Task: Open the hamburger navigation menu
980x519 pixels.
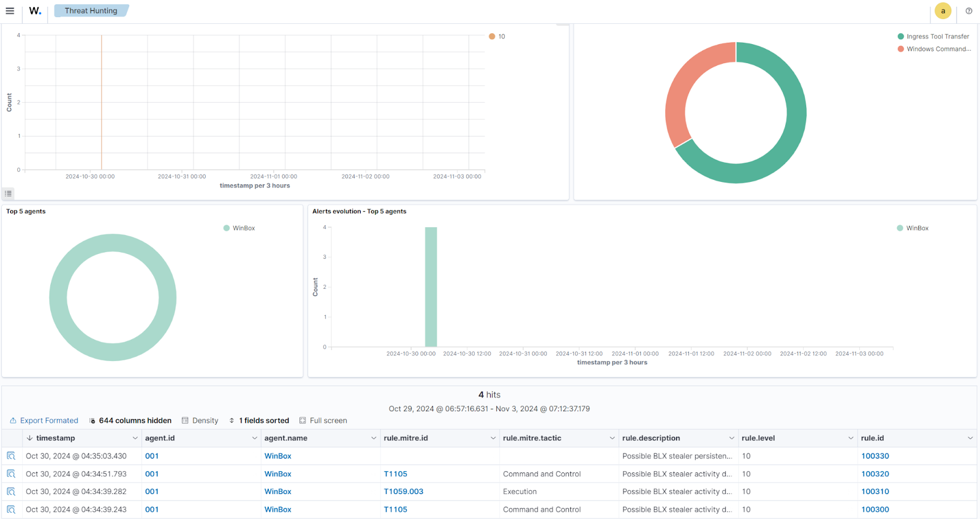Action: point(10,11)
